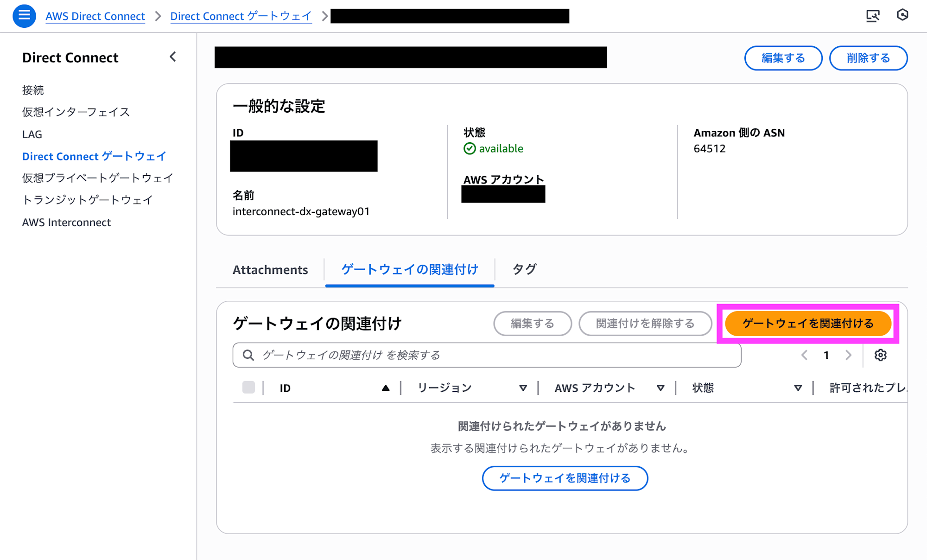Open the 状態 column filter dropdown
The image size is (927, 560).
[798, 388]
